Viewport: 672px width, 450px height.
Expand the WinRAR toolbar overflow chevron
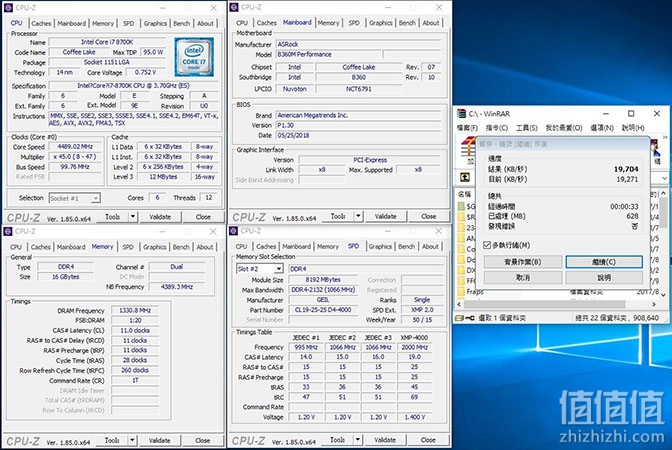(x=665, y=138)
